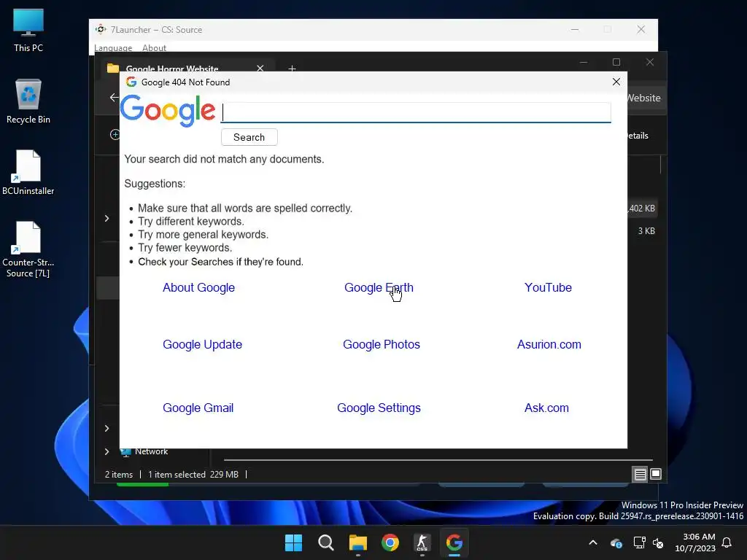This screenshot has width=747, height=560.
Task: Select the BCUninstaller desktop shortcut
Action: click(28, 172)
